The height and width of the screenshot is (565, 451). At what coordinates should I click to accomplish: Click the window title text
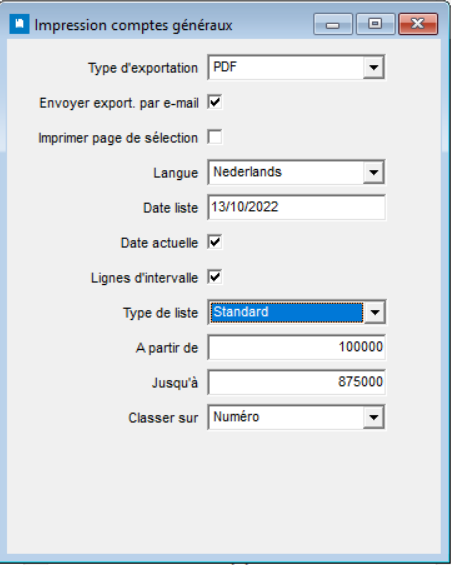(133, 26)
